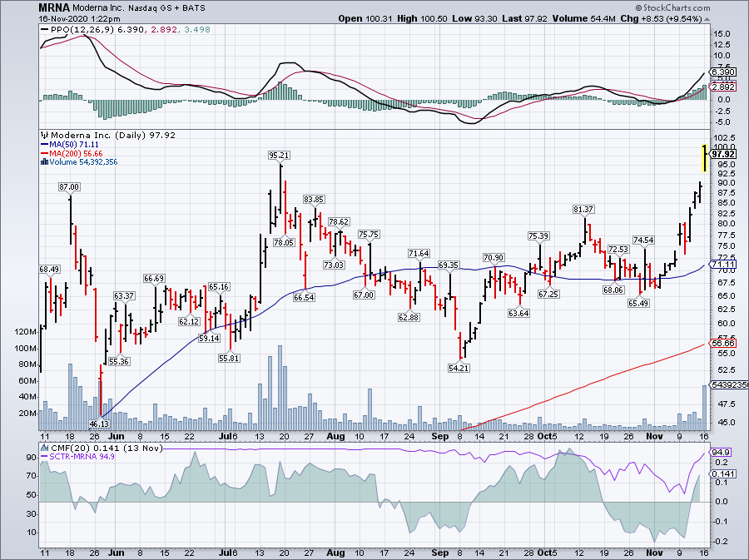Click the Low 93.30 value
Screen dimensions: 749x560
[475, 19]
